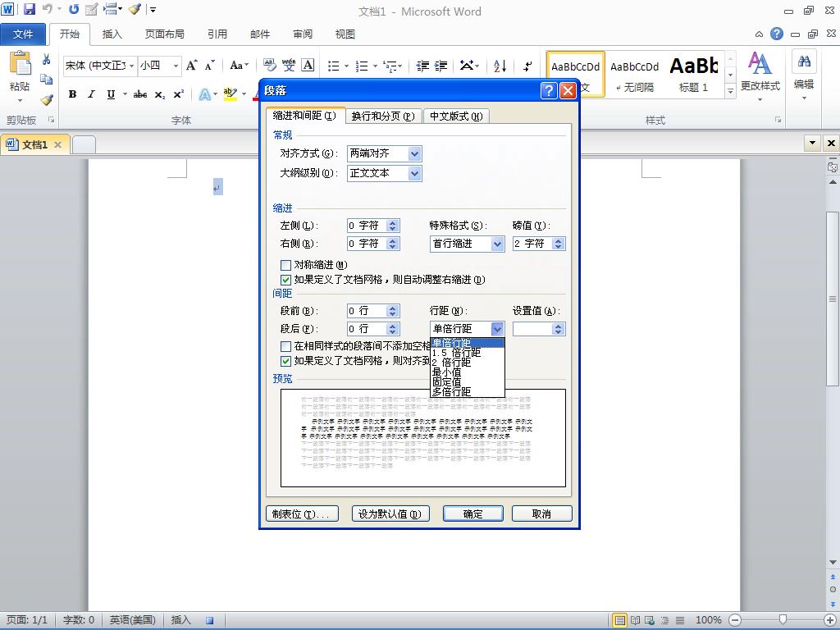Click the Grow Font icon

click(191, 66)
